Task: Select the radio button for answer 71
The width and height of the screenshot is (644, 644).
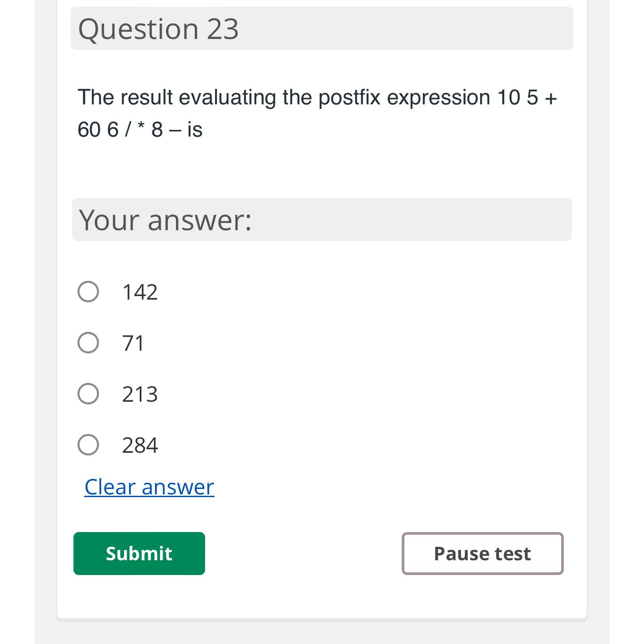Action: point(88,343)
